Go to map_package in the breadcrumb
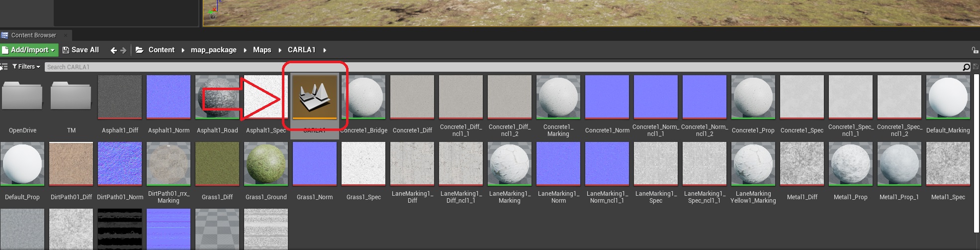 coord(214,50)
